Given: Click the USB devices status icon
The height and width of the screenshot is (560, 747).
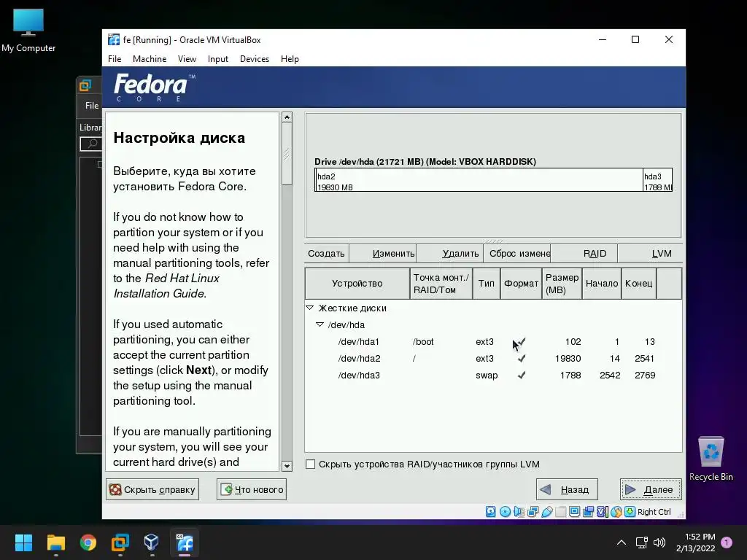Looking at the screenshot, I should [547, 511].
